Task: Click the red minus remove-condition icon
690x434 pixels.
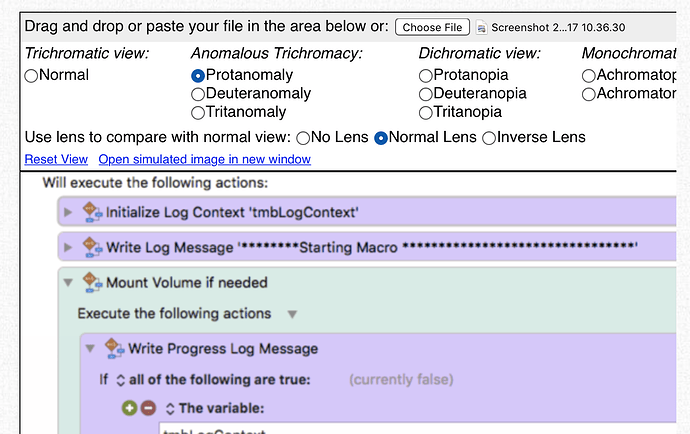Action: pos(148,408)
